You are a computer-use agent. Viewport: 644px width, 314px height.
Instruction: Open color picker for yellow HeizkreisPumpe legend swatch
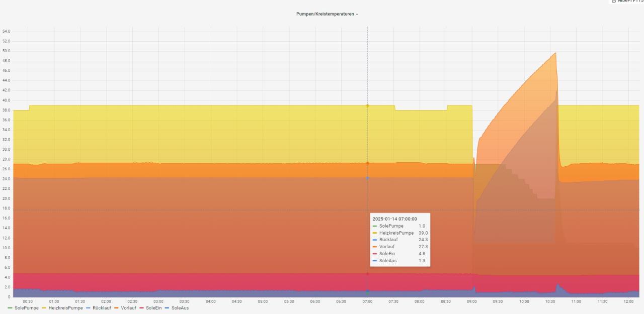pyautogui.click(x=44, y=307)
